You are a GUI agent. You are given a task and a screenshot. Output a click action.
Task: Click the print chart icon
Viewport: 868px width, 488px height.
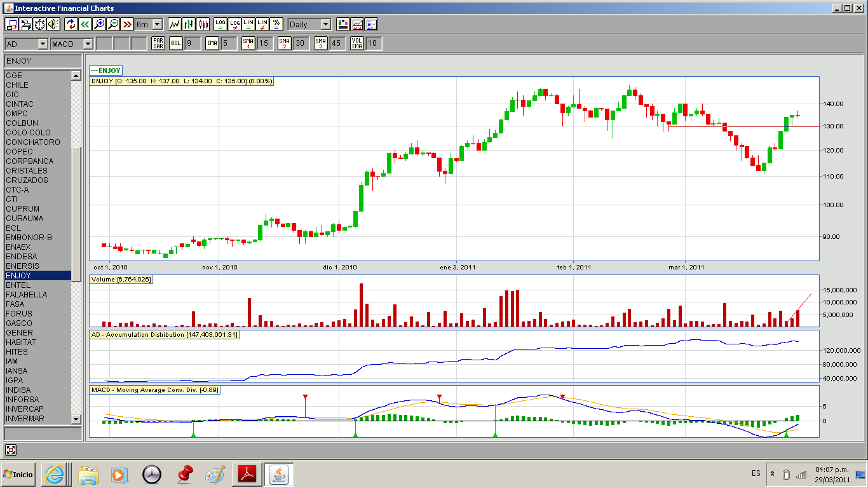pos(25,24)
